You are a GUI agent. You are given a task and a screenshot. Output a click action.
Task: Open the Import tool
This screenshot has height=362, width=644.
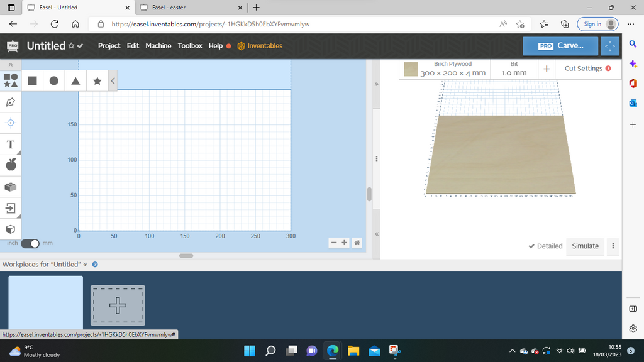point(10,208)
